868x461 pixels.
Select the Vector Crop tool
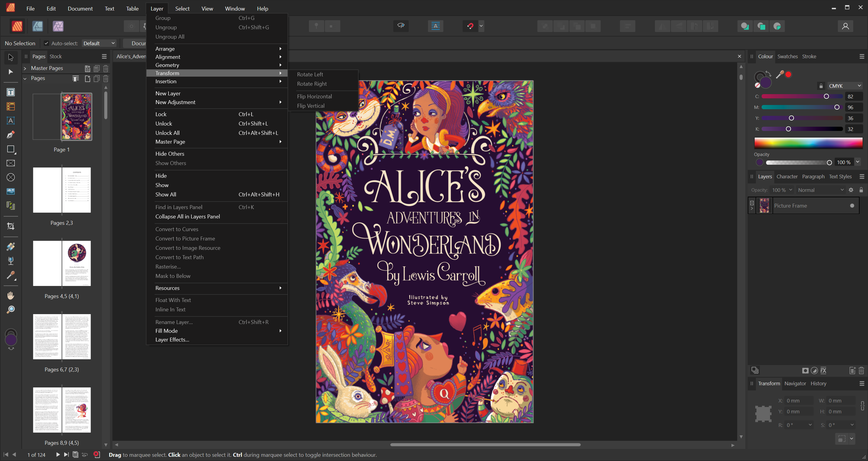click(11, 226)
